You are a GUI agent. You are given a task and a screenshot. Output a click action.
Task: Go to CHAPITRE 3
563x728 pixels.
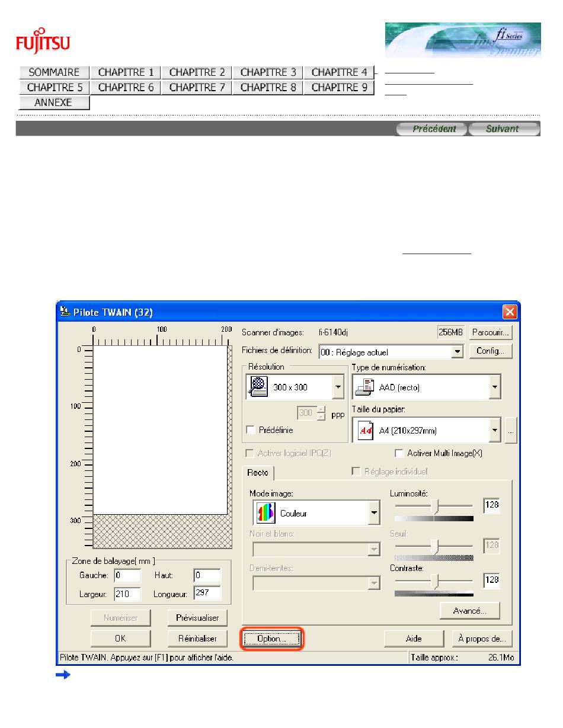pos(267,72)
